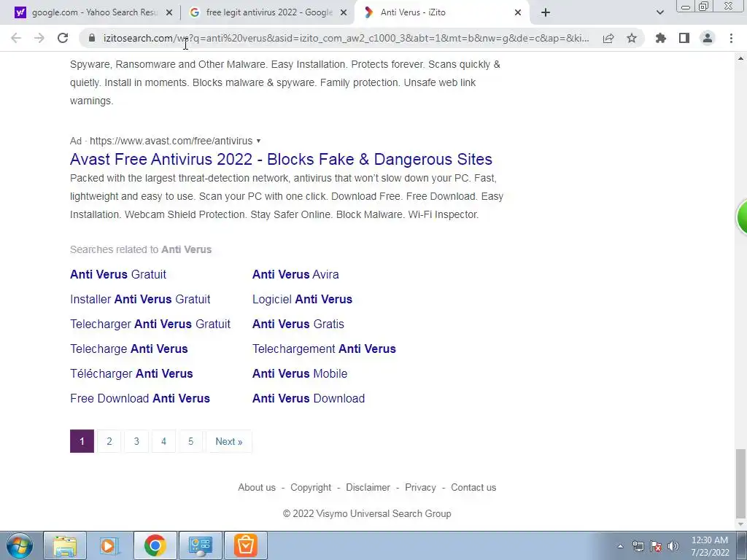Viewport: 747px width, 560px height.
Task: Open File Explorer taskbar icon
Action: pyautogui.click(x=65, y=545)
